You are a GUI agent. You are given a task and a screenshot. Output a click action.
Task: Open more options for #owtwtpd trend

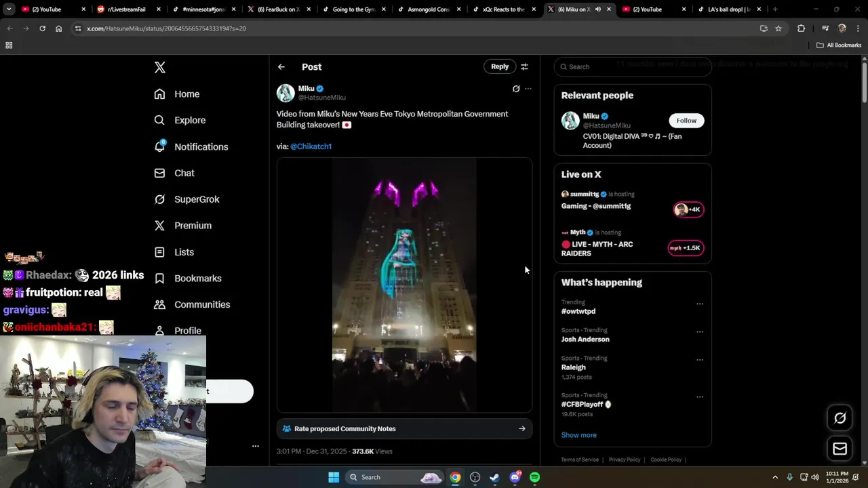pos(700,304)
